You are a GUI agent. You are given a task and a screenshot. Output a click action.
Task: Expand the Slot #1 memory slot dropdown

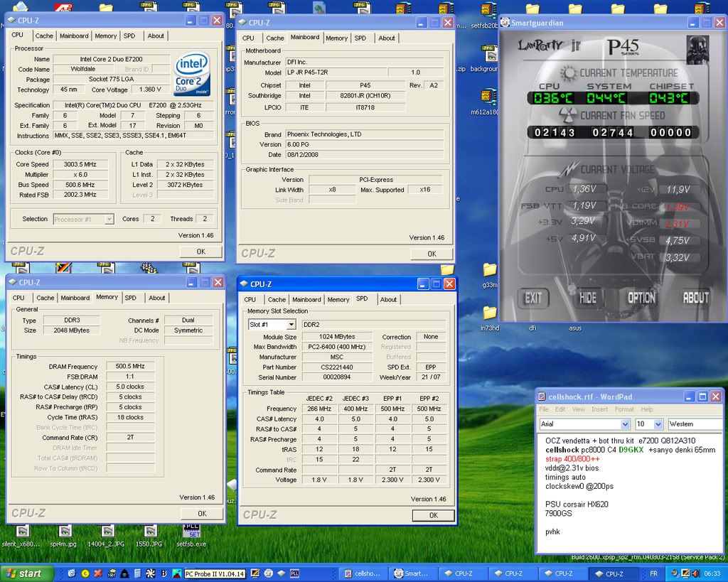tap(291, 325)
